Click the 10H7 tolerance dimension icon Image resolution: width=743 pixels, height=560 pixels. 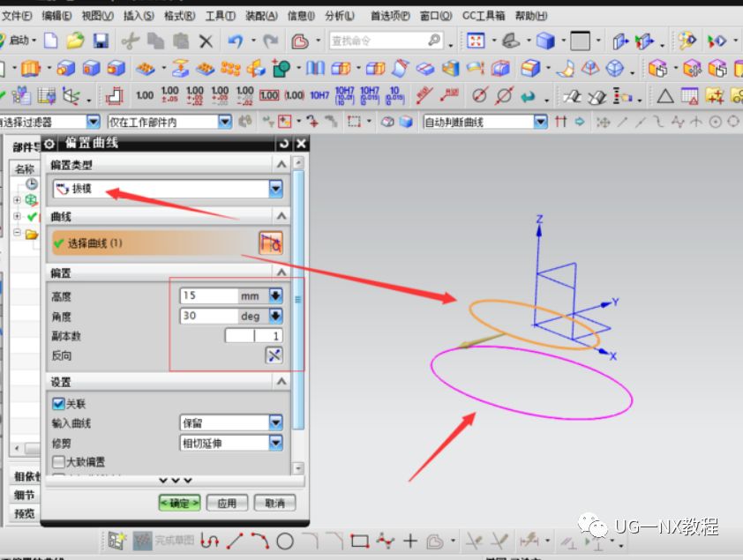click(319, 95)
